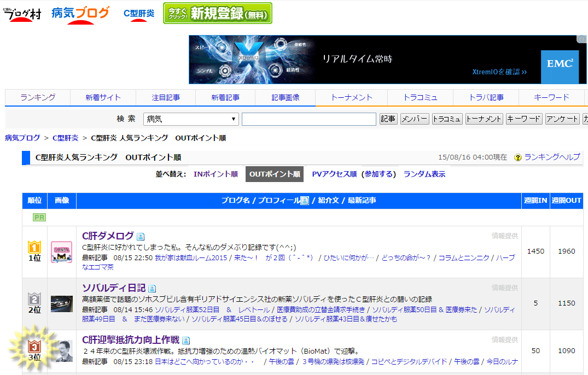
Task: Open the ランキングヘルプ link
Action: 552,157
